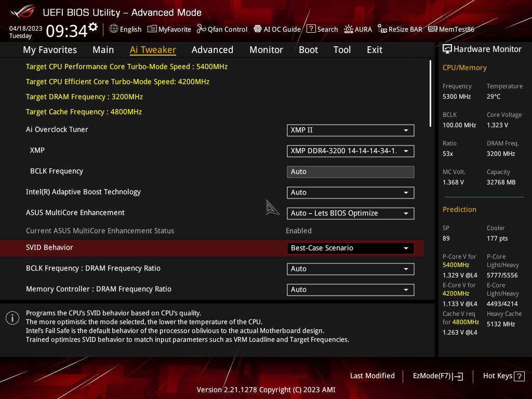Click Target DRAM Frequency : 3200MHz text
532x399 pixels.
point(84,97)
